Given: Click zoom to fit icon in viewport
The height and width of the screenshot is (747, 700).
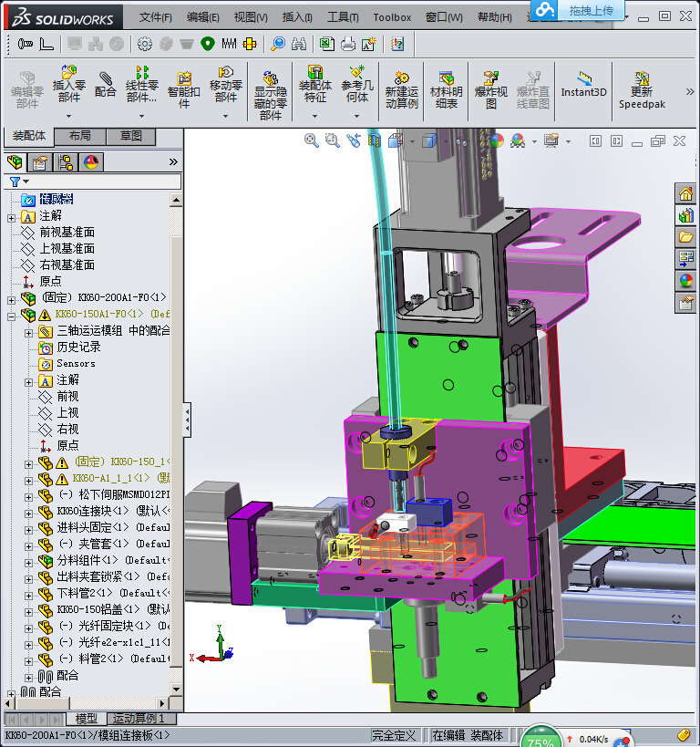Looking at the screenshot, I should point(312,140).
